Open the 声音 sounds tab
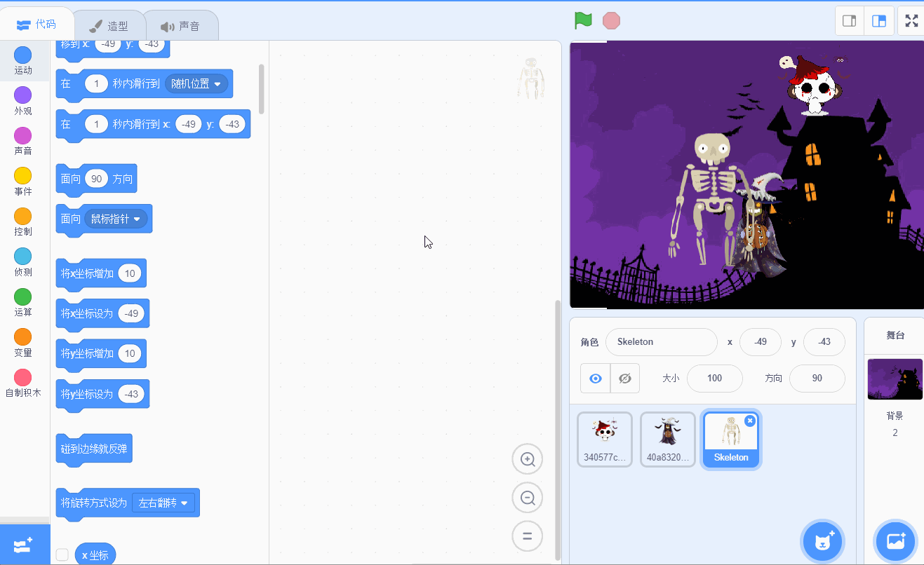924x565 pixels. click(x=180, y=26)
